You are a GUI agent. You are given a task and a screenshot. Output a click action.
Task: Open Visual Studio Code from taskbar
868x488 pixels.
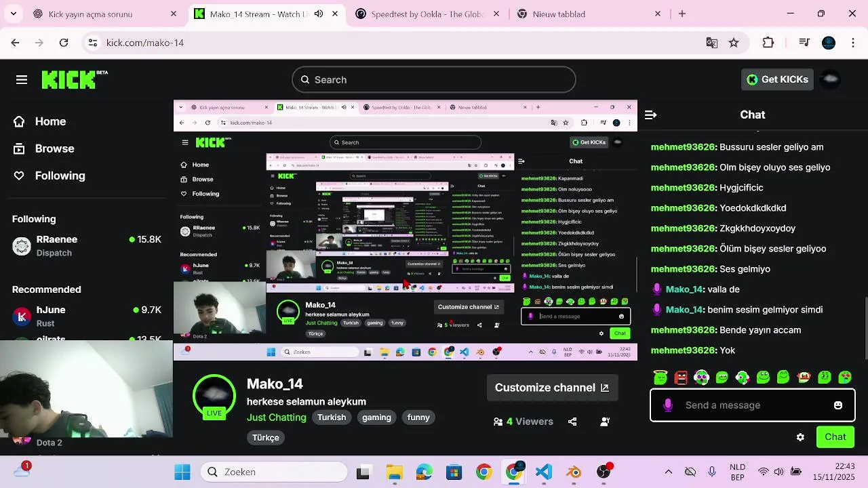[x=544, y=472]
